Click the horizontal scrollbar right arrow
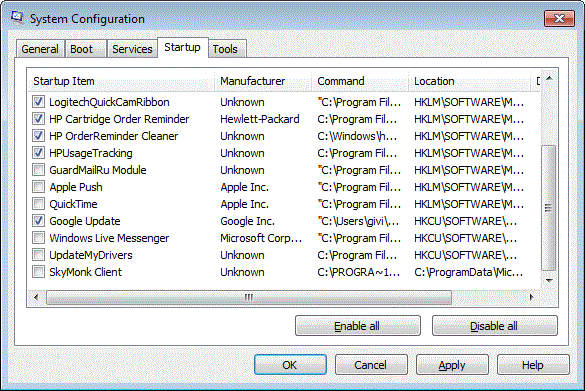This screenshot has height=391, width=585. click(x=532, y=297)
